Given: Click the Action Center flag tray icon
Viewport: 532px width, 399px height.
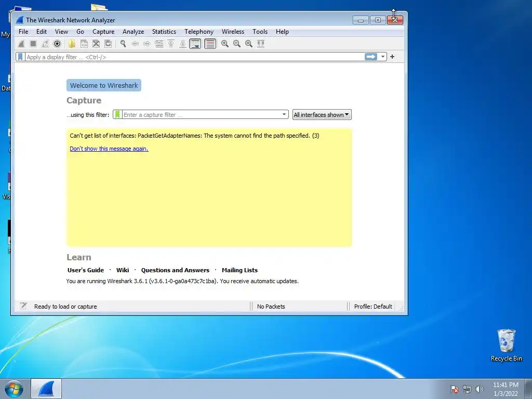Looking at the screenshot, I should tap(455, 389).
